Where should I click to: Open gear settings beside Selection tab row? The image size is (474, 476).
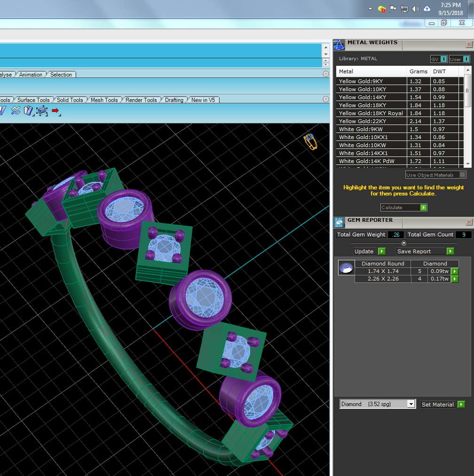326,74
